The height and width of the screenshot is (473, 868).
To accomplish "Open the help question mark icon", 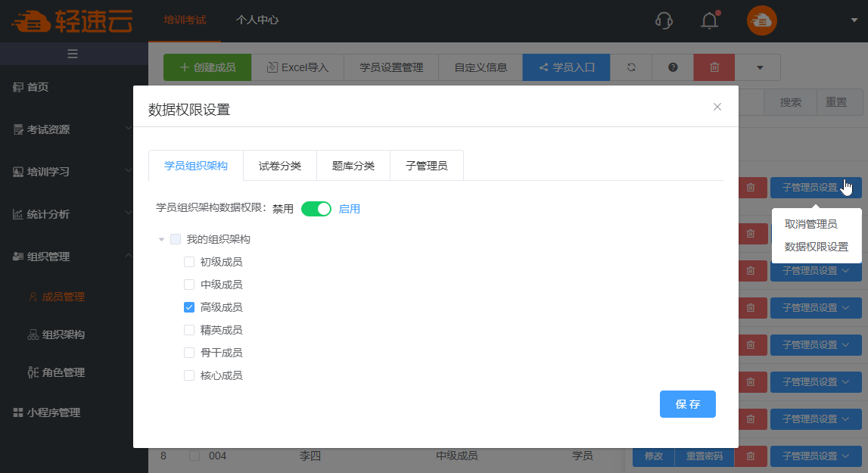I will click(673, 67).
